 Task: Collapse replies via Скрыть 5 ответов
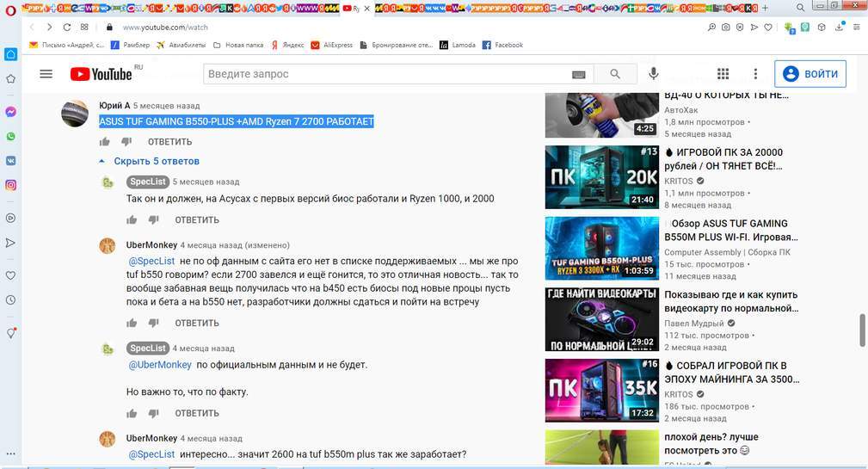(149, 161)
